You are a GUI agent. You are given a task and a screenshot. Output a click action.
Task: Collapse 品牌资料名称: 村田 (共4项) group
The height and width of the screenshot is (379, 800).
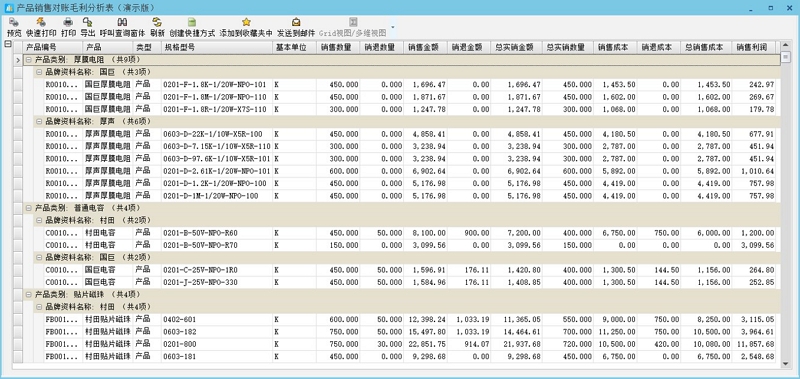pos(39,307)
